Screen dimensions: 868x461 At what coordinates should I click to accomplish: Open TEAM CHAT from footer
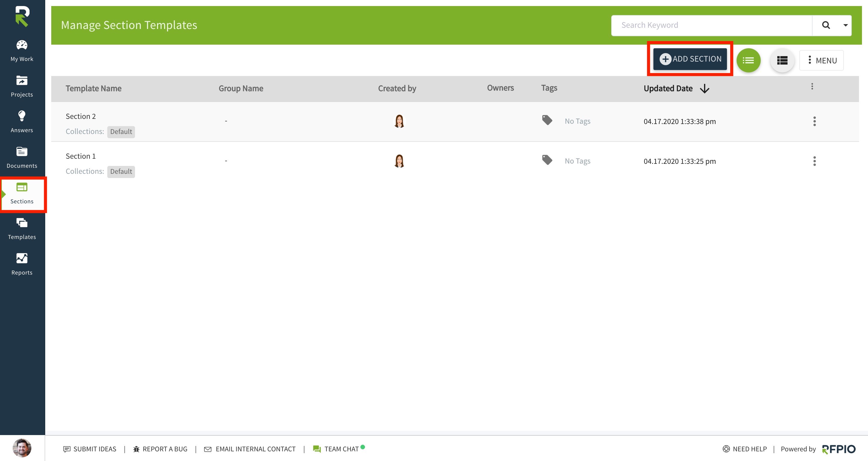338,449
